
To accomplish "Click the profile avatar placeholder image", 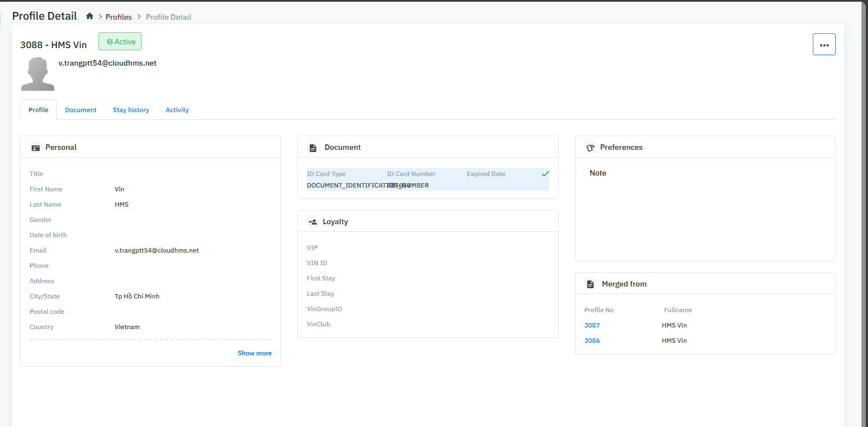I will (x=38, y=74).
